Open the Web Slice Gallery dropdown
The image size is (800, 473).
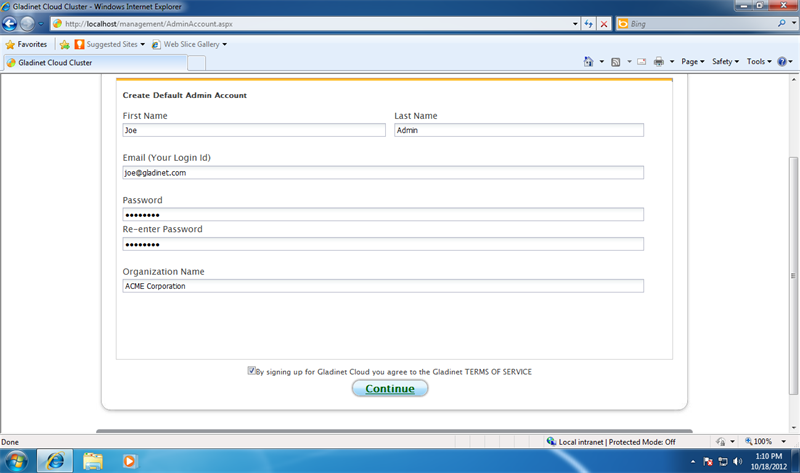click(x=189, y=44)
